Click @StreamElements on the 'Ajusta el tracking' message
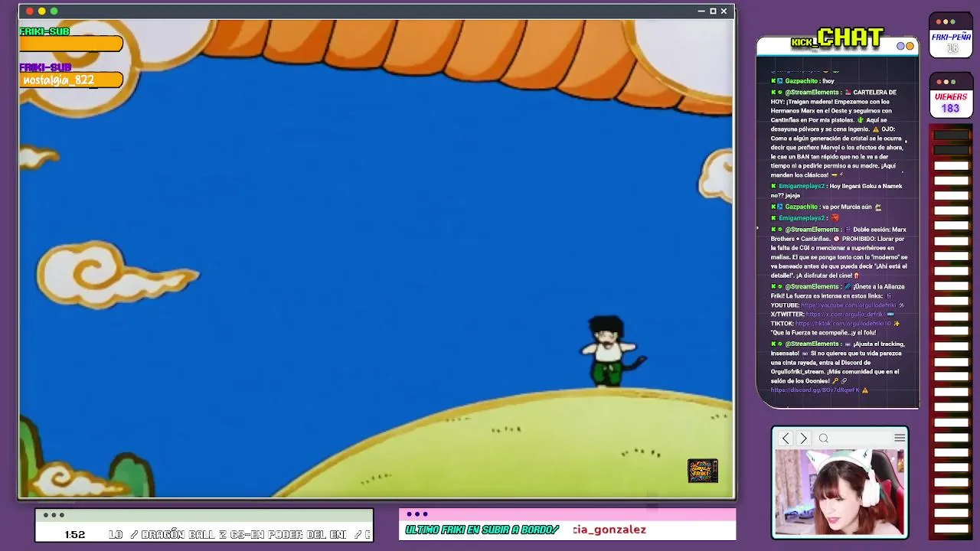 pyautogui.click(x=812, y=344)
